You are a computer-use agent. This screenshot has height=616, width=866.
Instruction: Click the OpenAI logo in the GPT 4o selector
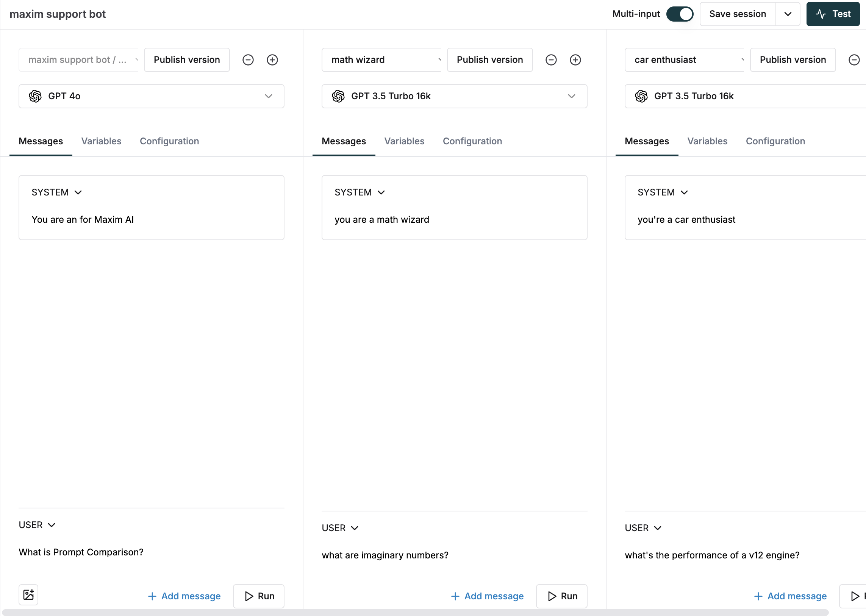pyautogui.click(x=36, y=96)
